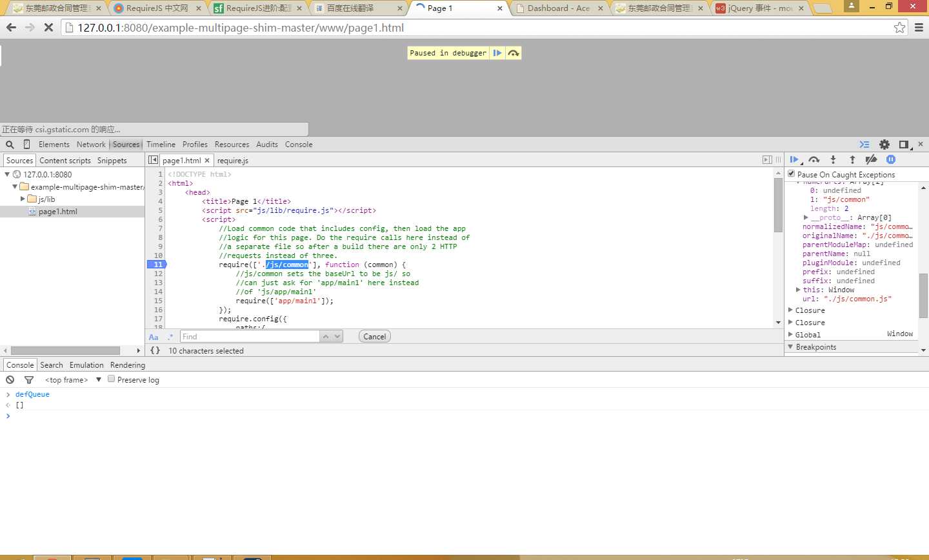The height and width of the screenshot is (560, 929).
Task: Open Snippets navigator tab
Action: click(112, 161)
